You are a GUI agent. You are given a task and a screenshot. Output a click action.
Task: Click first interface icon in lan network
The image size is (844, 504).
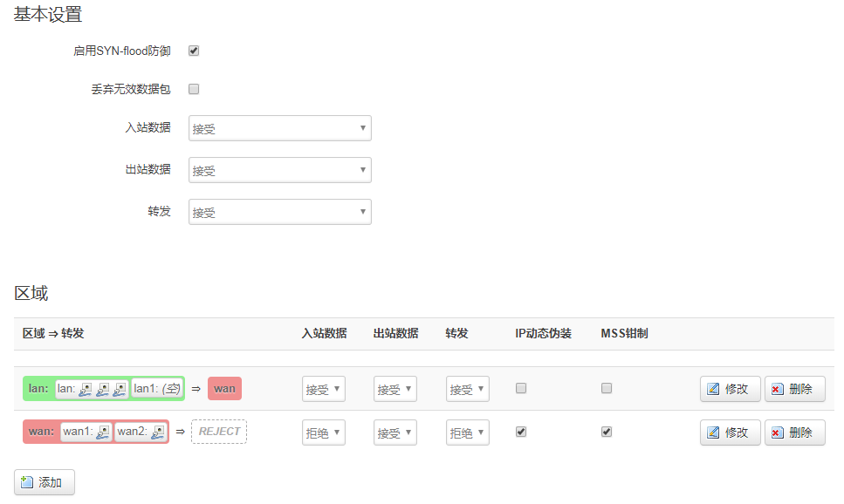point(85,388)
